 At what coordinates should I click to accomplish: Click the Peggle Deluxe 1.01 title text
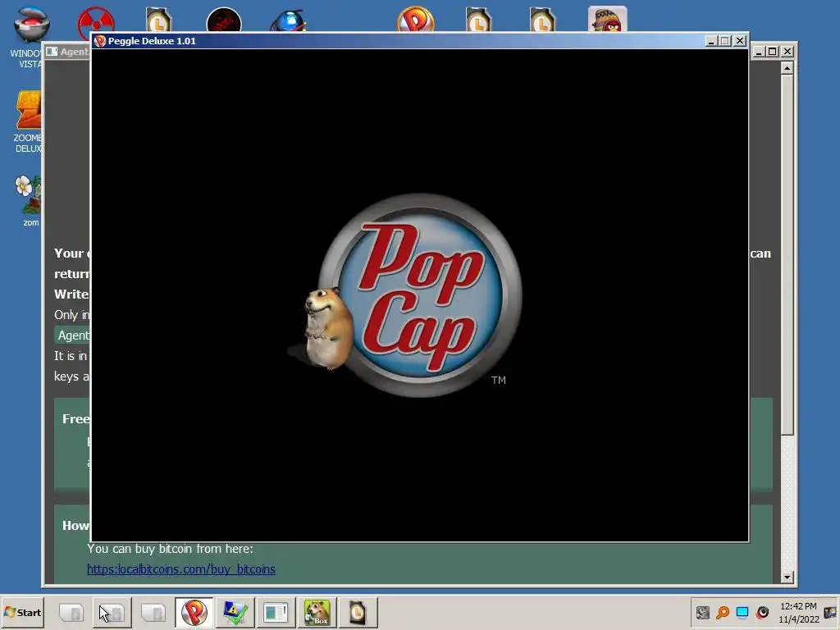[x=152, y=41]
